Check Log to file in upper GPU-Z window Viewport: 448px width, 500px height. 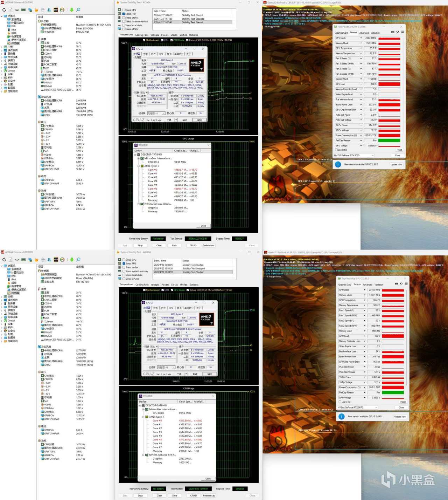(337, 150)
